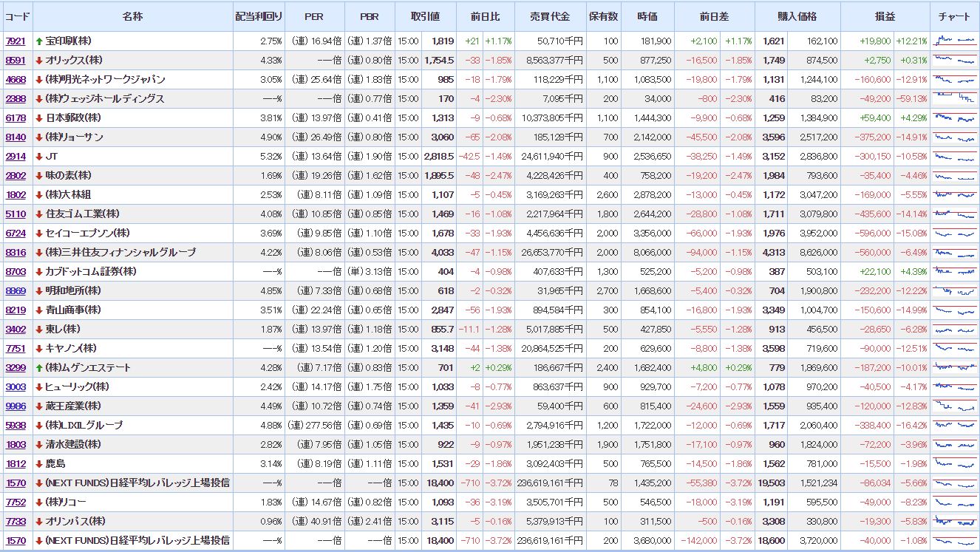Click the red down arrow beside 日本郵政(株)

coord(39,118)
